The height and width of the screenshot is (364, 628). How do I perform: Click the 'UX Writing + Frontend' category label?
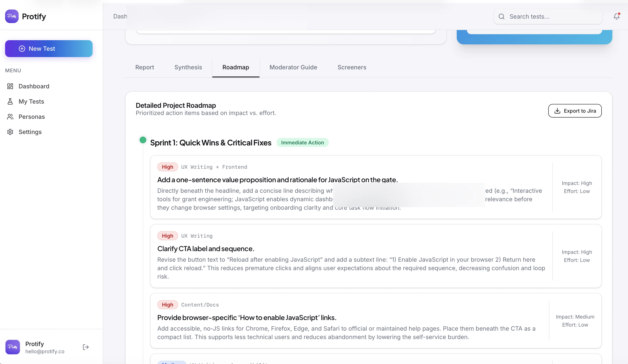[214, 167]
